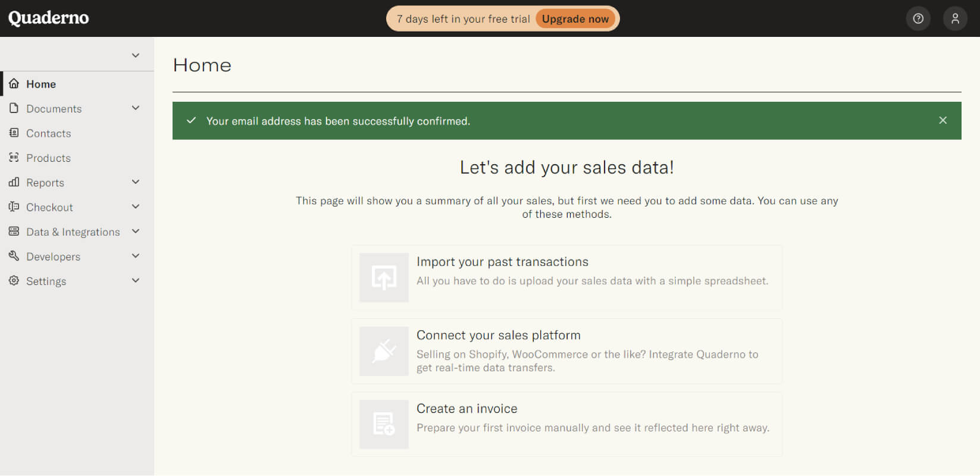Click the Data & Integrations server icon
Viewport: 980px width, 476px height.
[14, 231]
